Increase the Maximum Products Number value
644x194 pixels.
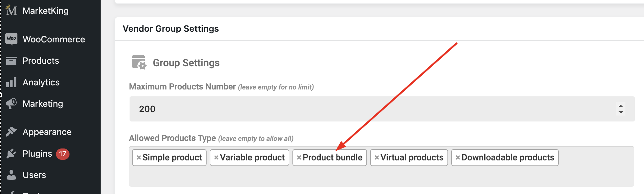click(x=621, y=106)
